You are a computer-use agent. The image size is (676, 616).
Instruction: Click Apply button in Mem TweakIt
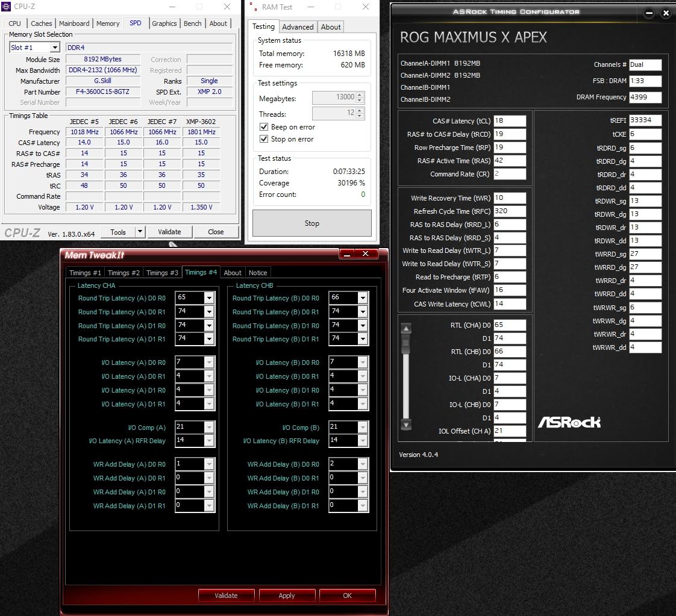coord(287,596)
